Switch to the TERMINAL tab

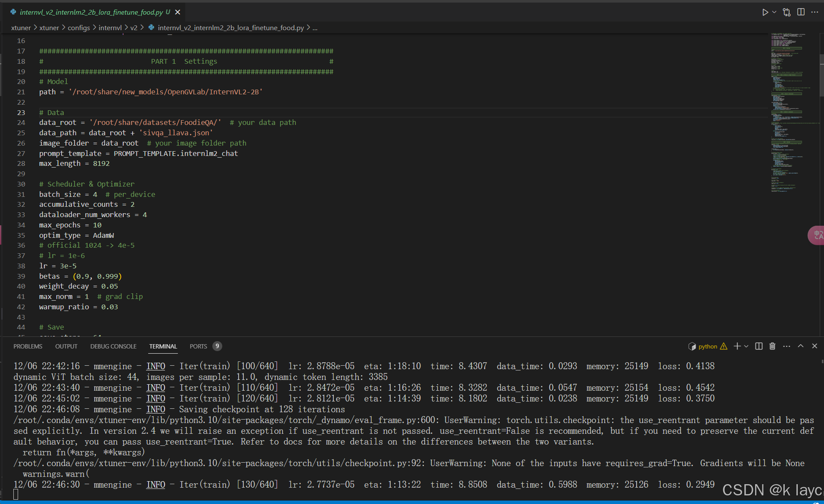coord(163,346)
